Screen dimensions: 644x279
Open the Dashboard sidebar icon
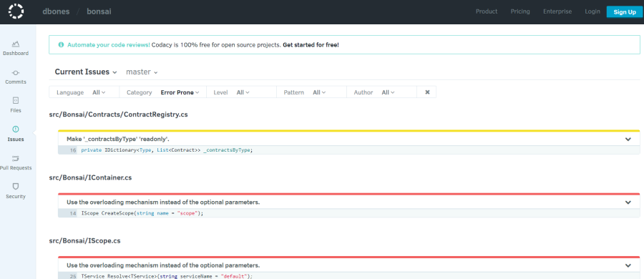click(16, 44)
